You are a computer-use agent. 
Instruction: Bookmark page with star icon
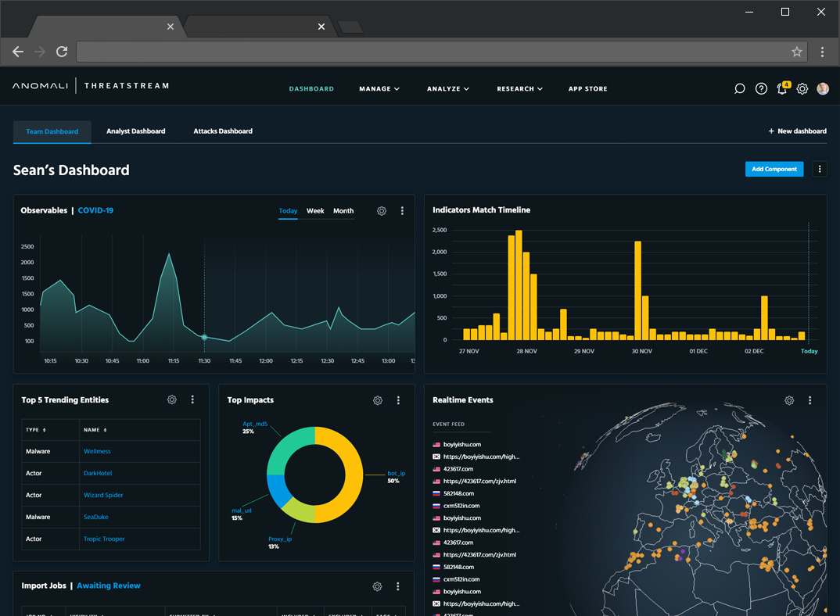pyautogui.click(x=797, y=52)
